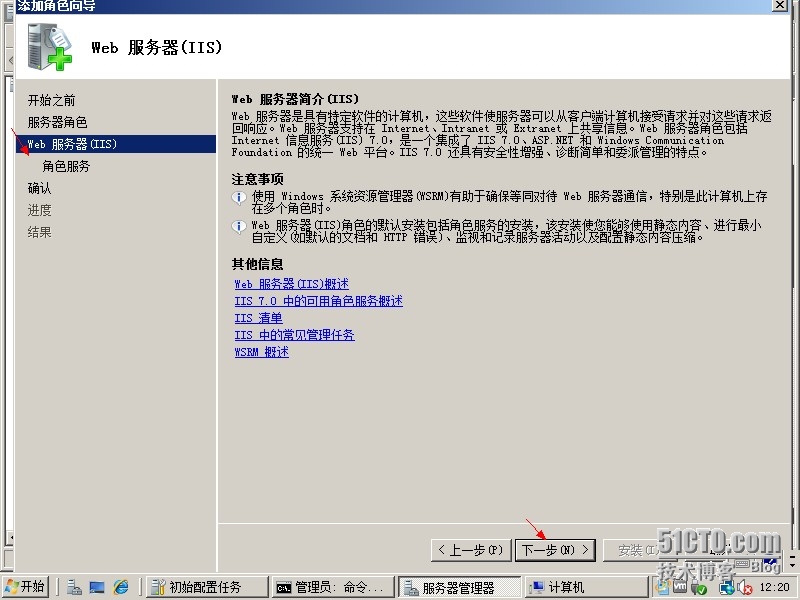This screenshot has width=800, height=600.
Task: Click the 其他信息 heading
Action: click(257, 264)
